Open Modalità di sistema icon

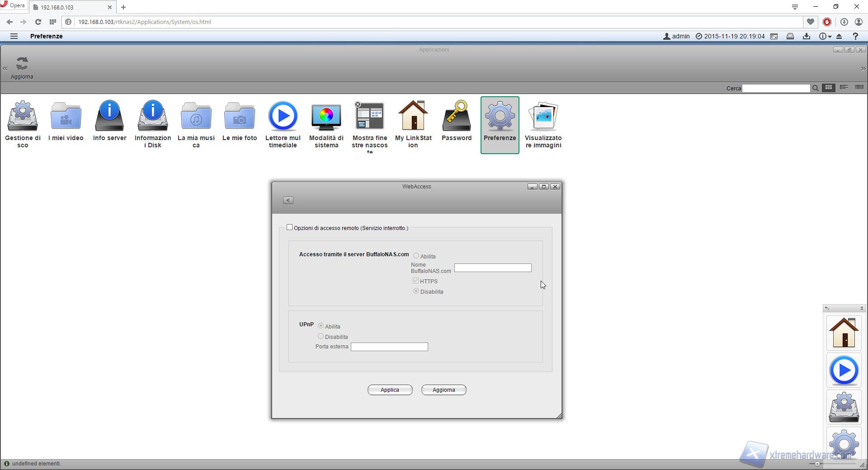pyautogui.click(x=326, y=116)
